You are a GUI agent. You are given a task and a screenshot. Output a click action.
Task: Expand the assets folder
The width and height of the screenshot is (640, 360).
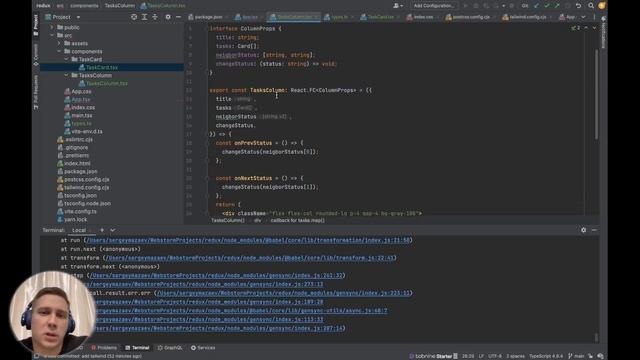59,43
